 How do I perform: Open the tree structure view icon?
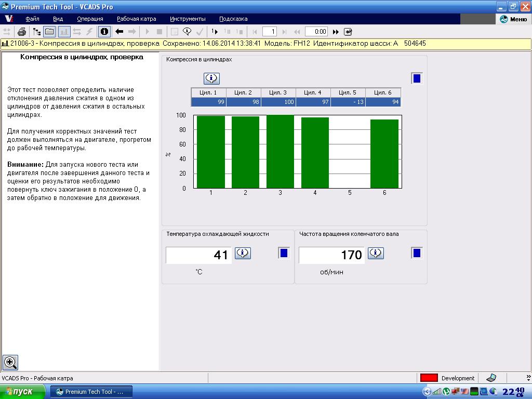pyautogui.click(x=37, y=32)
